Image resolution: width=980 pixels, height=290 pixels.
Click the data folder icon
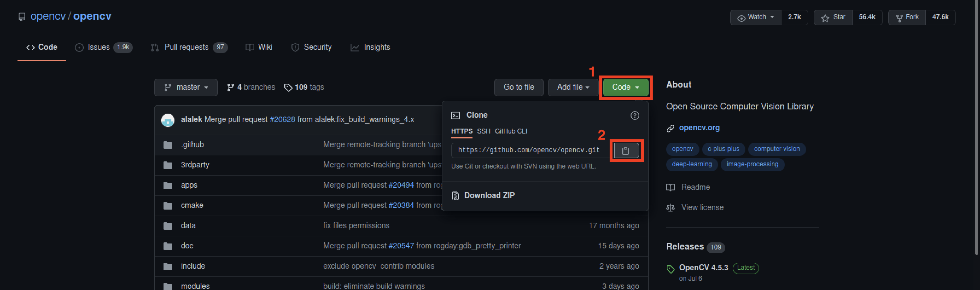(168, 226)
